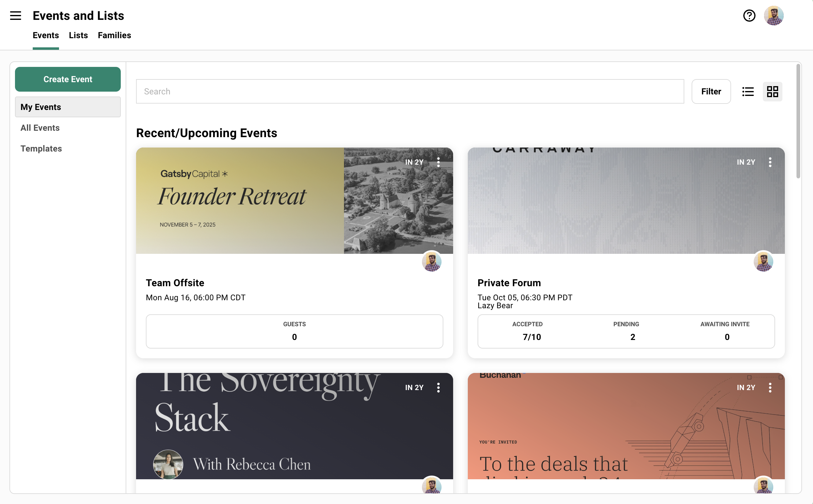
Task: Click your profile avatar in the header
Action: [774, 15]
